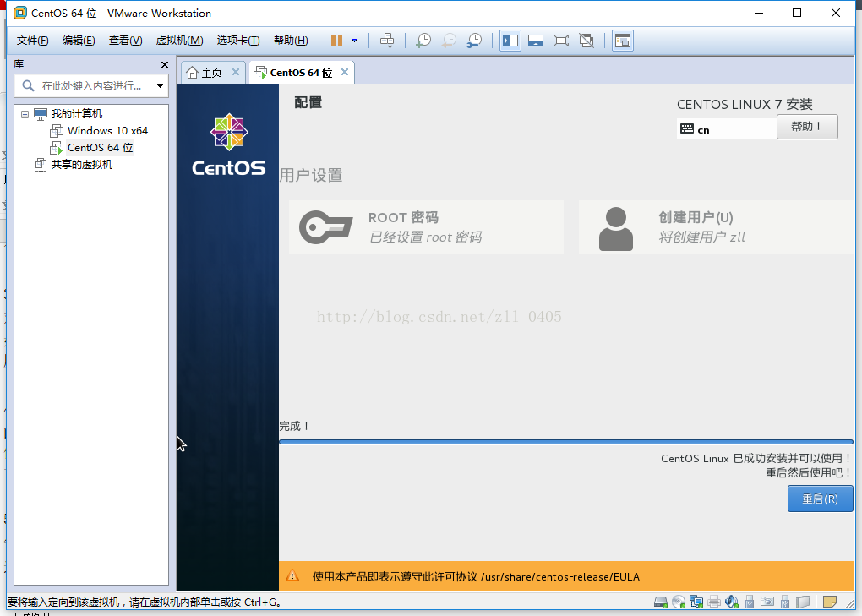862x616 pixels.
Task: Send Ctrl+Alt+Del to the virtual machine
Action: (x=387, y=40)
